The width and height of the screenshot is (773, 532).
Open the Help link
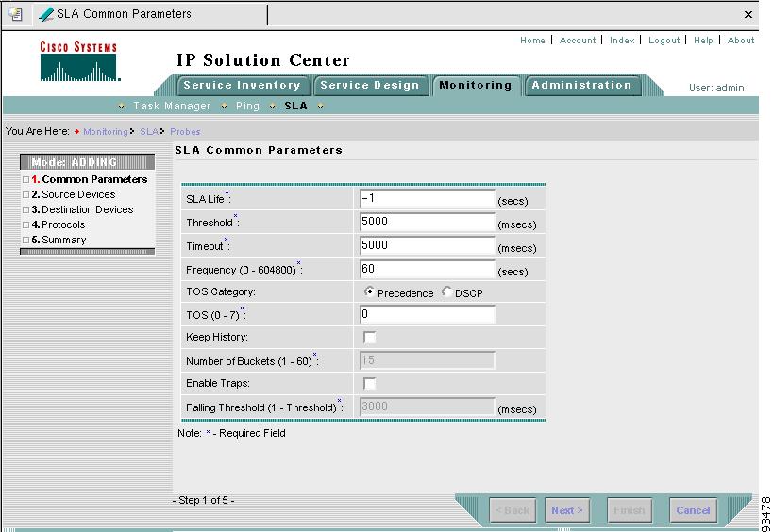[703, 41]
